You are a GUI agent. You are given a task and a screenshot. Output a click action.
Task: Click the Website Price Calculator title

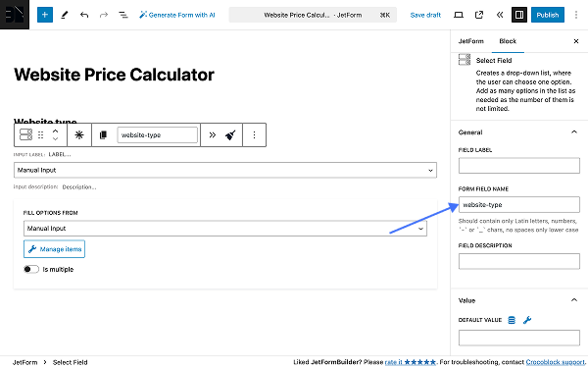coord(114,75)
